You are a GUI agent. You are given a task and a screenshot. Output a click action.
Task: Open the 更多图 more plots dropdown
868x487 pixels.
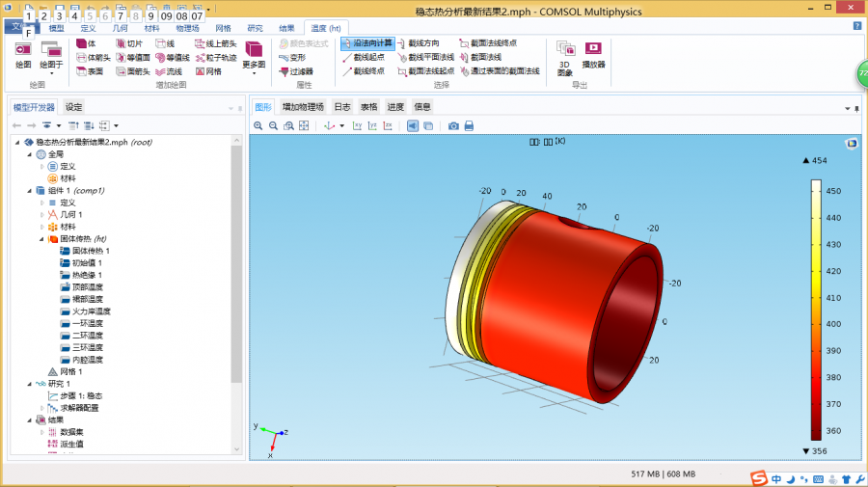pyautogui.click(x=254, y=58)
